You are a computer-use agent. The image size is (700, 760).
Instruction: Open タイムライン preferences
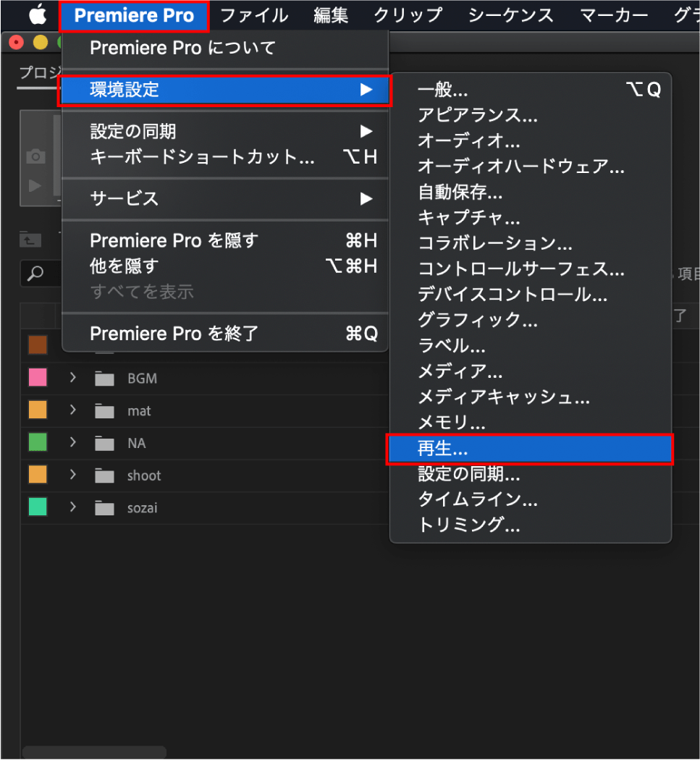pos(531,499)
